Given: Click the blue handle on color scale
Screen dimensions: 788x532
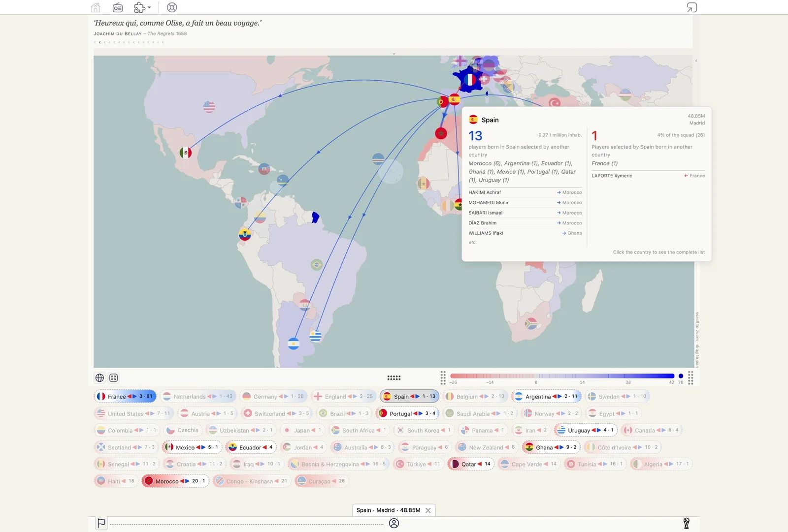Looking at the screenshot, I should click(x=681, y=376).
